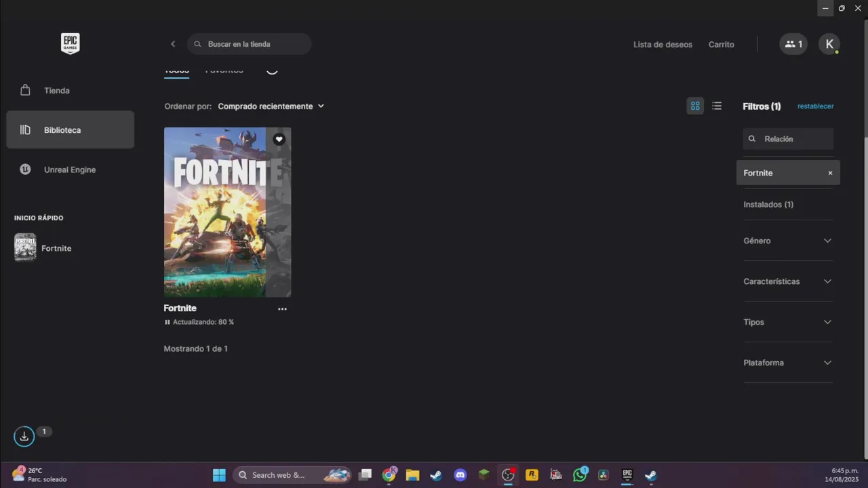Open Rockstar Games Launcher from taskbar
Screen dimensions: 868x488
click(532, 475)
